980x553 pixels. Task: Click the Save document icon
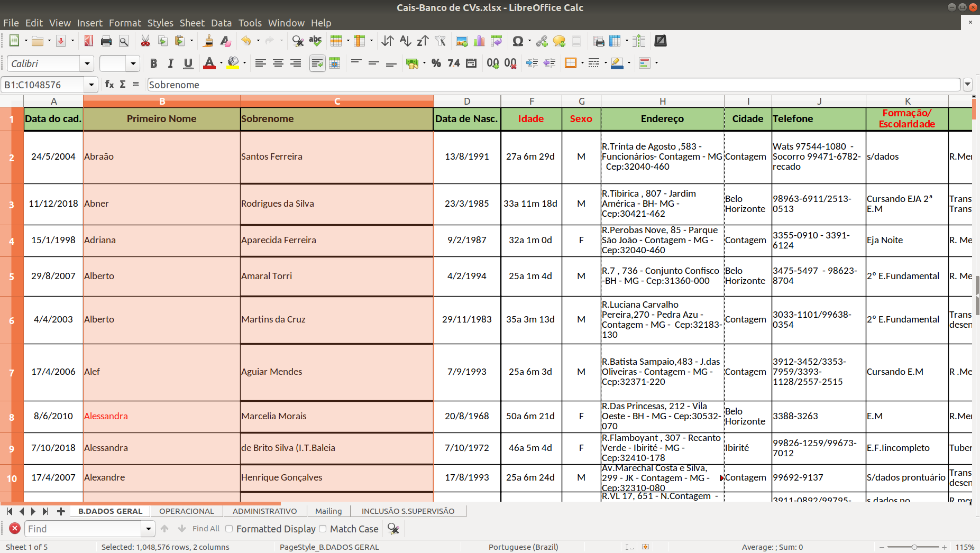click(x=61, y=41)
